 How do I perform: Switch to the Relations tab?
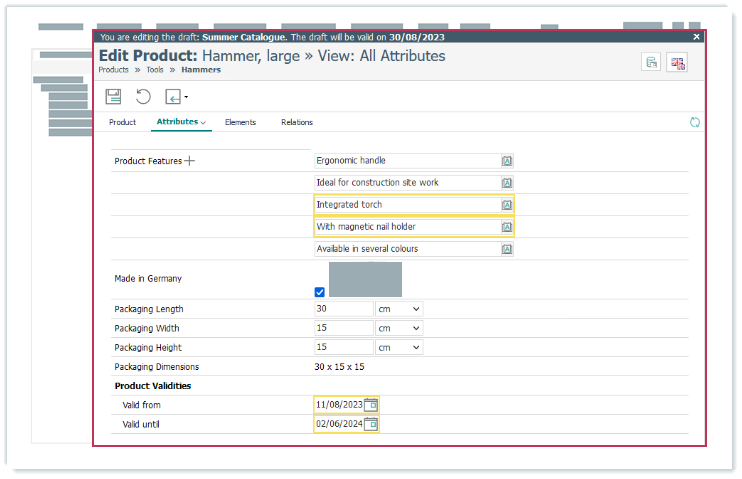[x=297, y=122]
